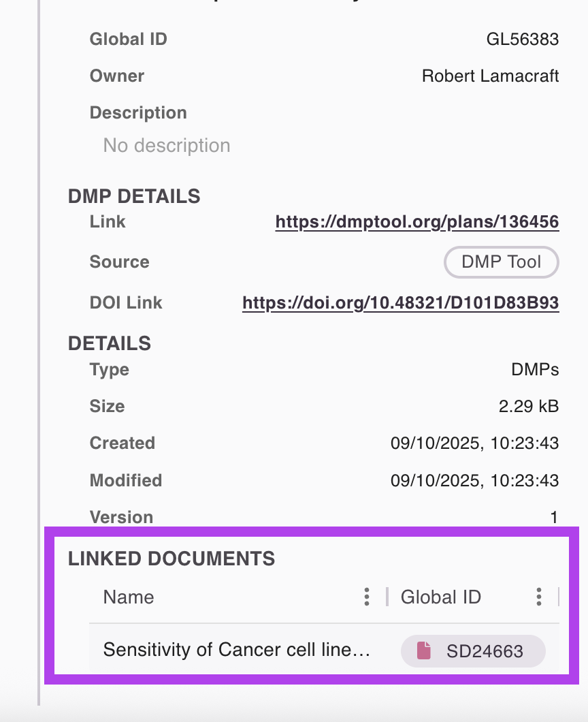
Task: Sort by the Name column header
Action: (129, 597)
